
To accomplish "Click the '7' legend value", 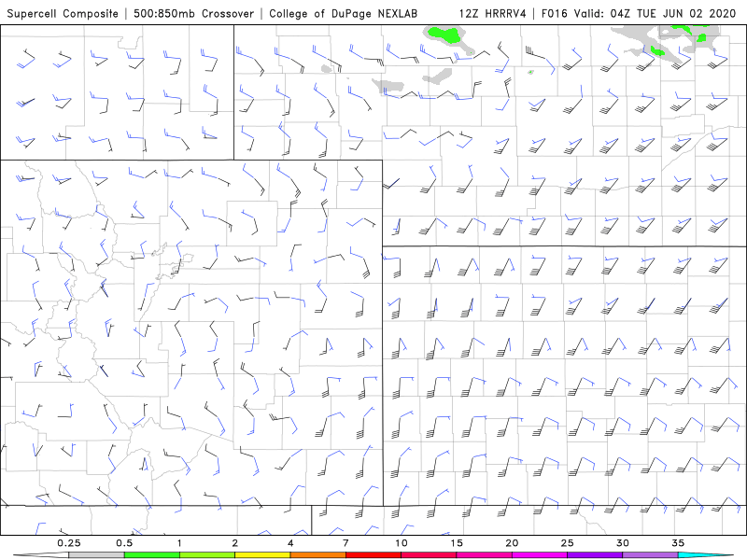I will pos(345,543).
